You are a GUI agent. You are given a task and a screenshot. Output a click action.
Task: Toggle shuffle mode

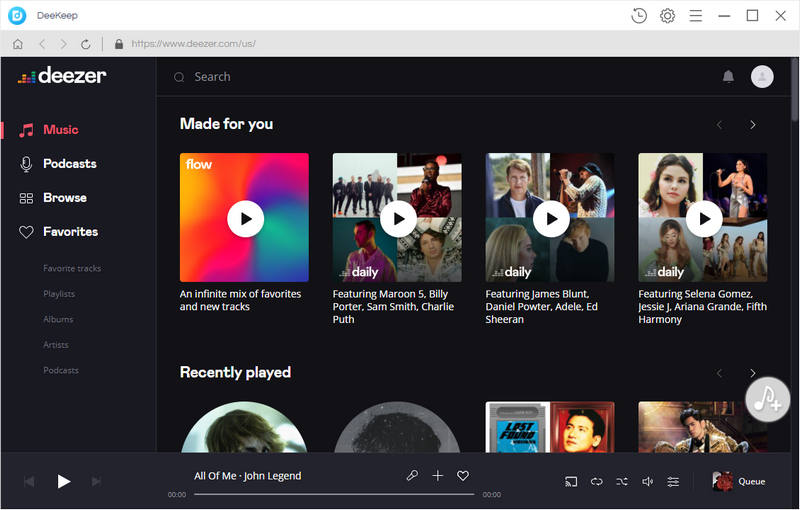pos(622,481)
